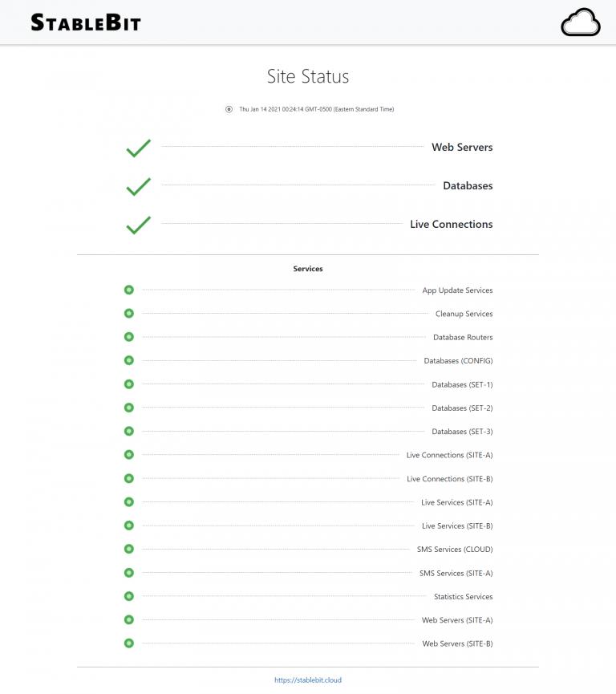Select the Services section header
This screenshot has height=694, width=616.
(308, 268)
